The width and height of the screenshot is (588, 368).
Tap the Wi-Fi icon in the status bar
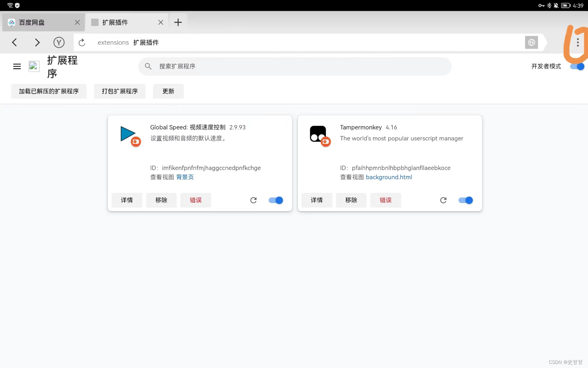(x=10, y=5)
